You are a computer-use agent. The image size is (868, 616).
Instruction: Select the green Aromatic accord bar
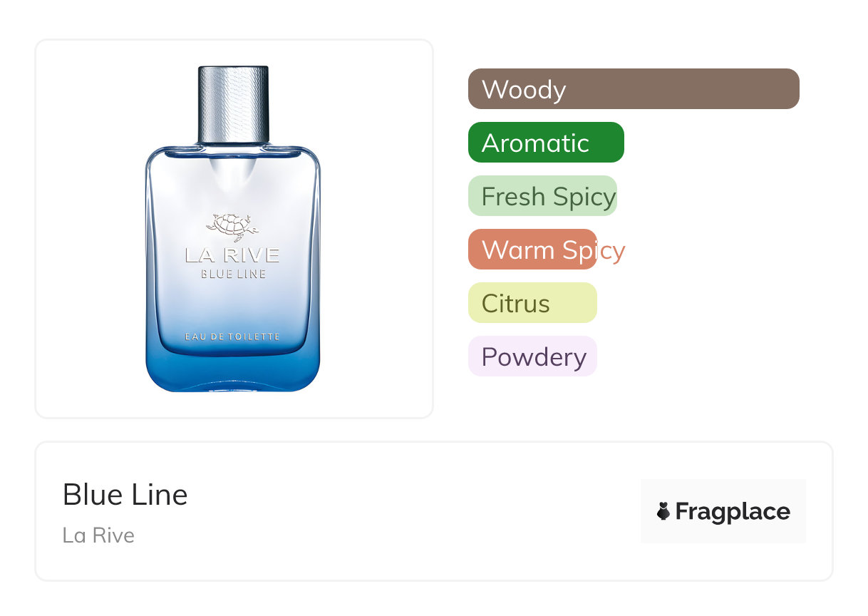tap(546, 143)
